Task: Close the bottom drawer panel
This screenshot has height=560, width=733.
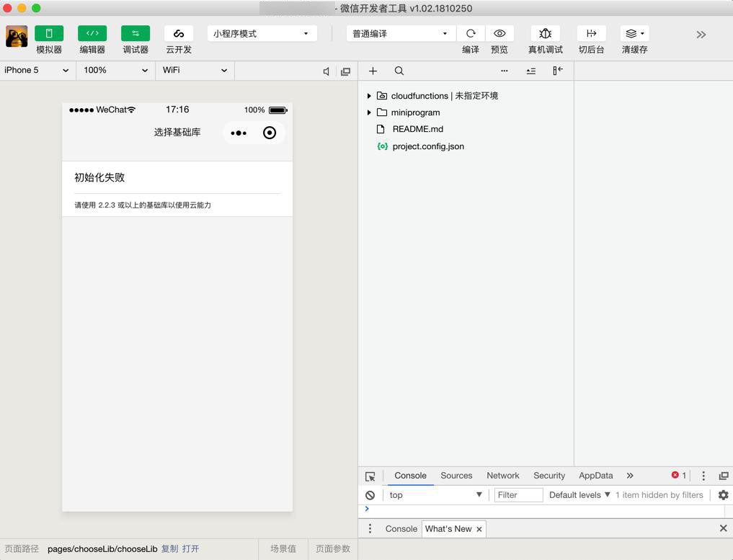Action: coord(723,528)
